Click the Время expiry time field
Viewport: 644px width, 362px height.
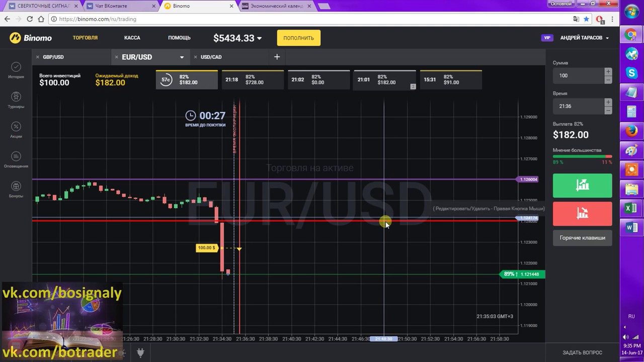click(x=578, y=107)
